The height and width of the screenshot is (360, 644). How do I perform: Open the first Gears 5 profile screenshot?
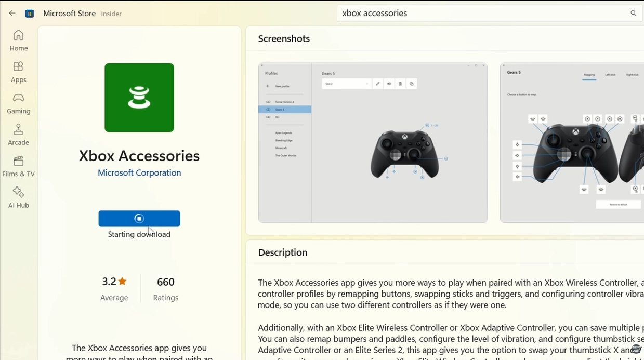[373, 143]
